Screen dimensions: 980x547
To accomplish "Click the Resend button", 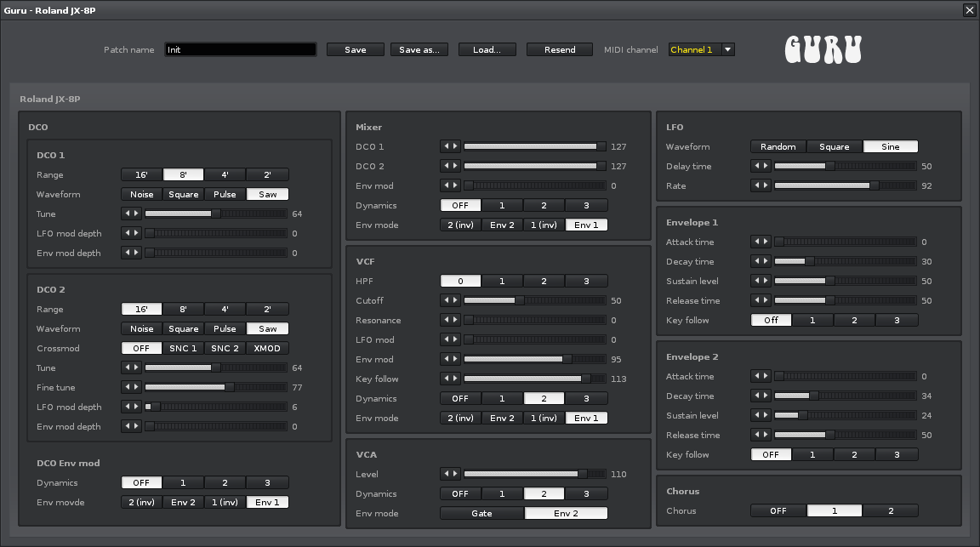I will (x=560, y=49).
